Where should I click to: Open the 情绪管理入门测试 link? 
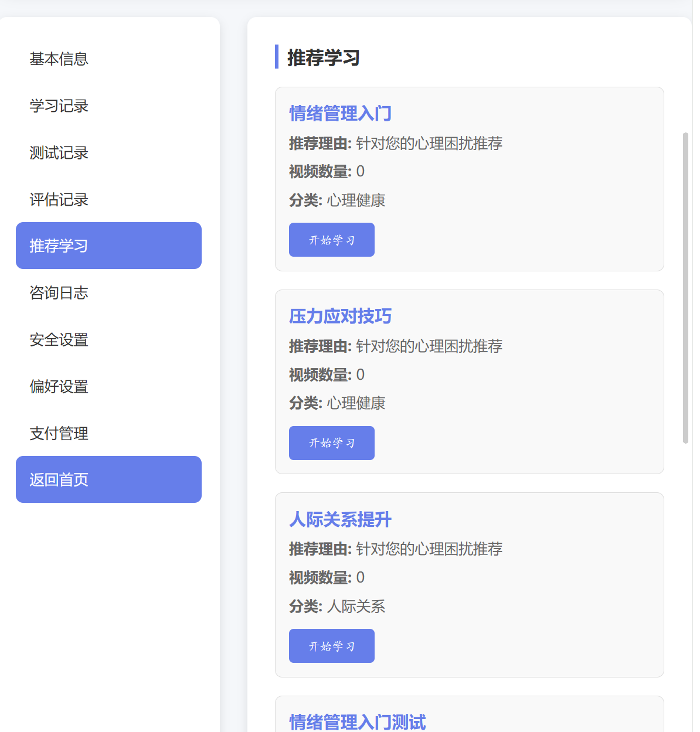click(357, 721)
